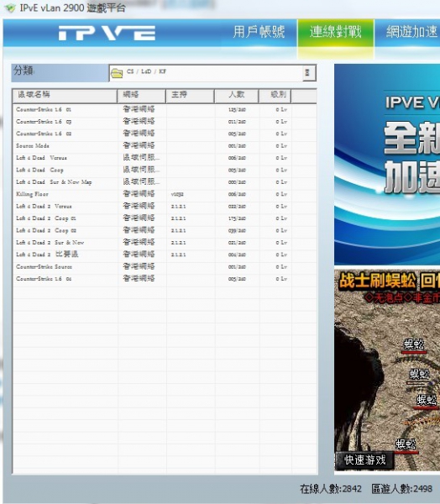Viewport: 440px width, 504px height.
Task: Click the yellow folder icon in category box
Action: click(x=117, y=73)
